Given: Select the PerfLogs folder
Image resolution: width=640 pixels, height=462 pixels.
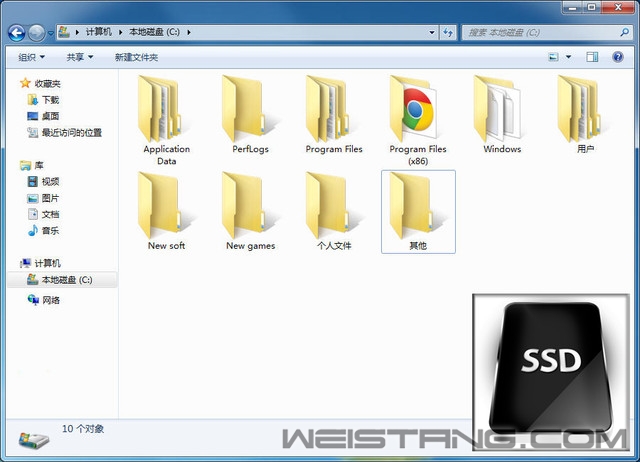Looking at the screenshot, I should tap(250, 112).
